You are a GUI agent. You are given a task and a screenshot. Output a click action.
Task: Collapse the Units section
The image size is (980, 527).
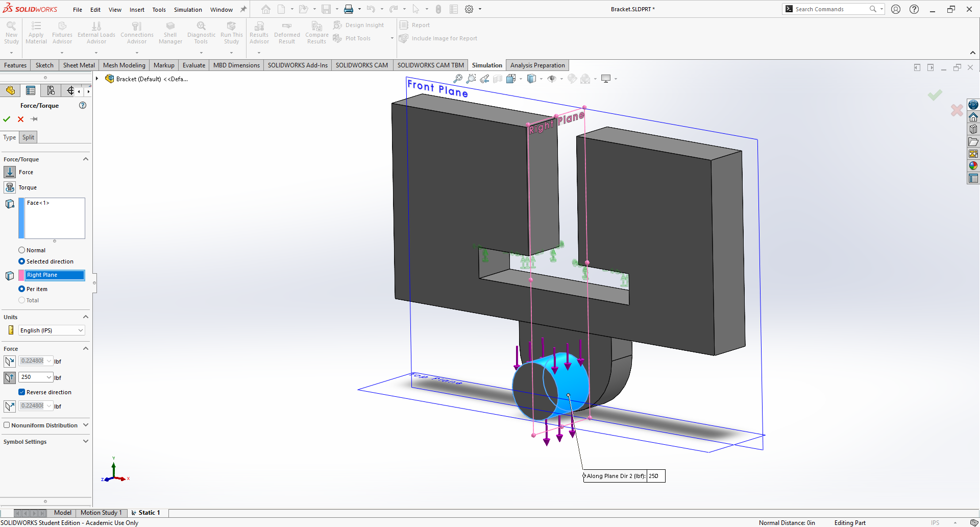pos(86,317)
